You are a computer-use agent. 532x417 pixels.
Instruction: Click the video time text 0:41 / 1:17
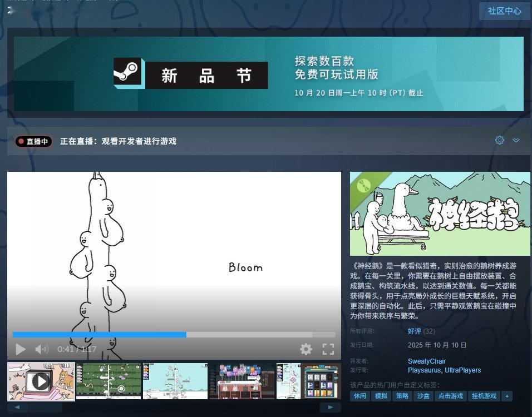[x=77, y=349]
